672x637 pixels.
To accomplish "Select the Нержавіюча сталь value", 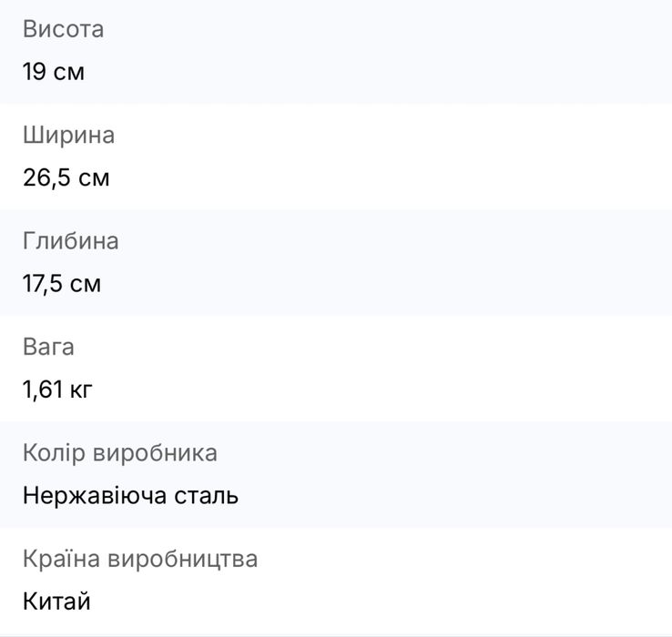I will coord(130,496).
